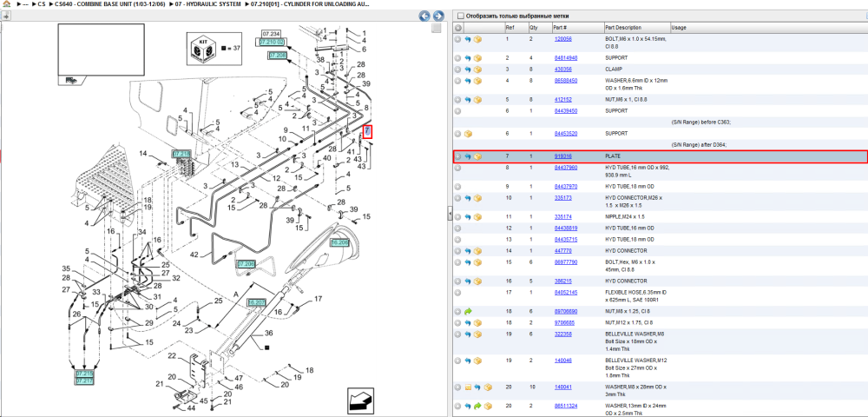The height and width of the screenshot is (417, 868).
Task: Click blue arrow in BELLEVILLE WASHER 322358 row
Action: [x=467, y=334]
